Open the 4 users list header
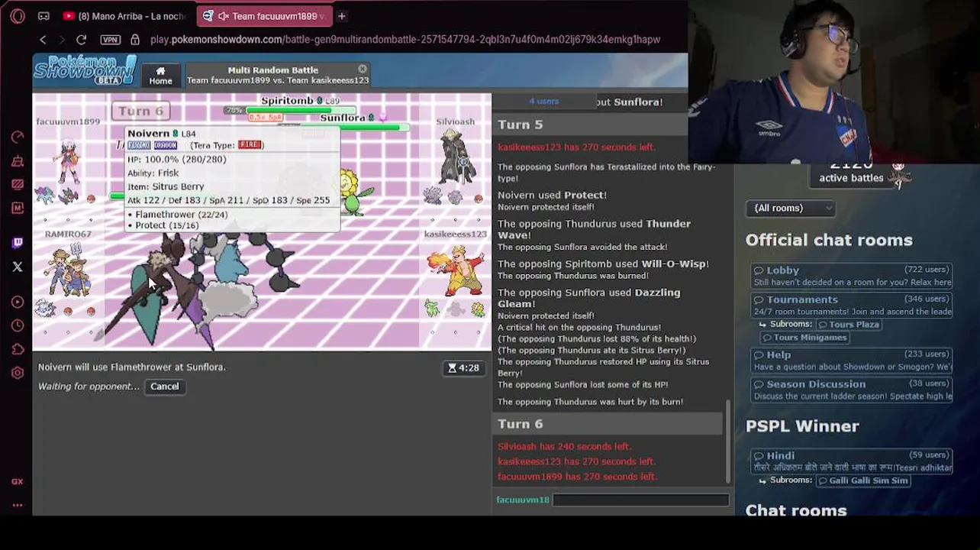Image resolution: width=980 pixels, height=550 pixels. [544, 101]
